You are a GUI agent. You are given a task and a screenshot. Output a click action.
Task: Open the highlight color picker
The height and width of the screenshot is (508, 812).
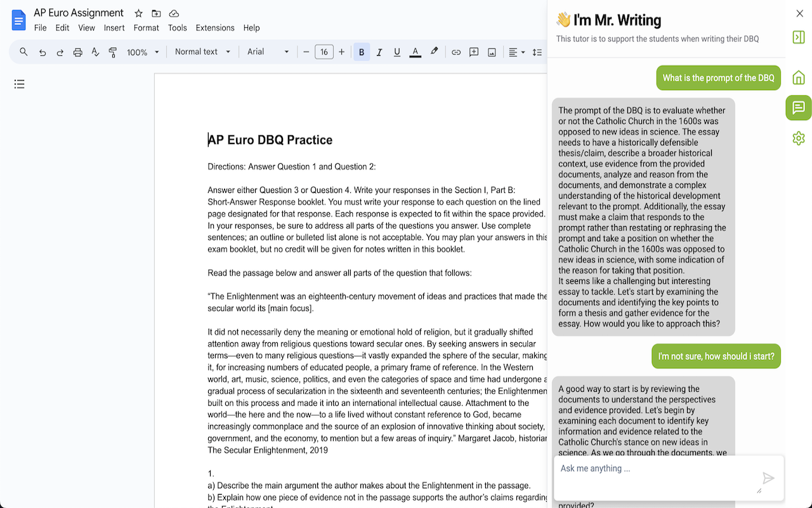[x=434, y=52]
